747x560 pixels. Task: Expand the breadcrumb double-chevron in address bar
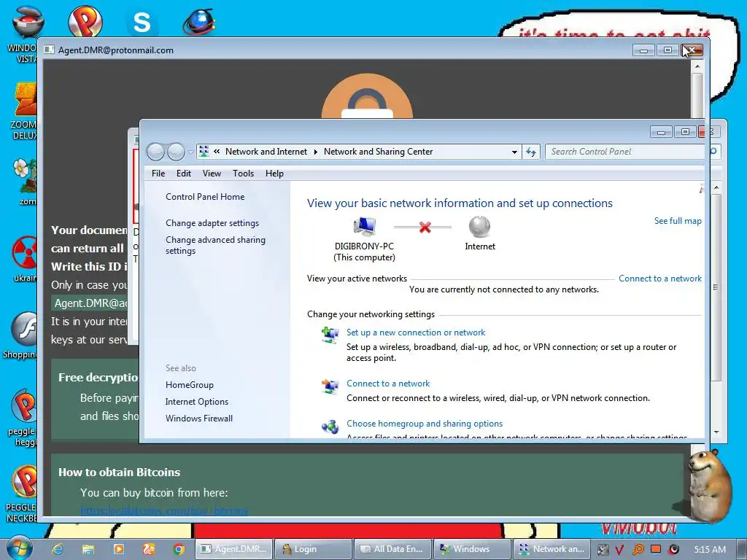[x=217, y=152]
